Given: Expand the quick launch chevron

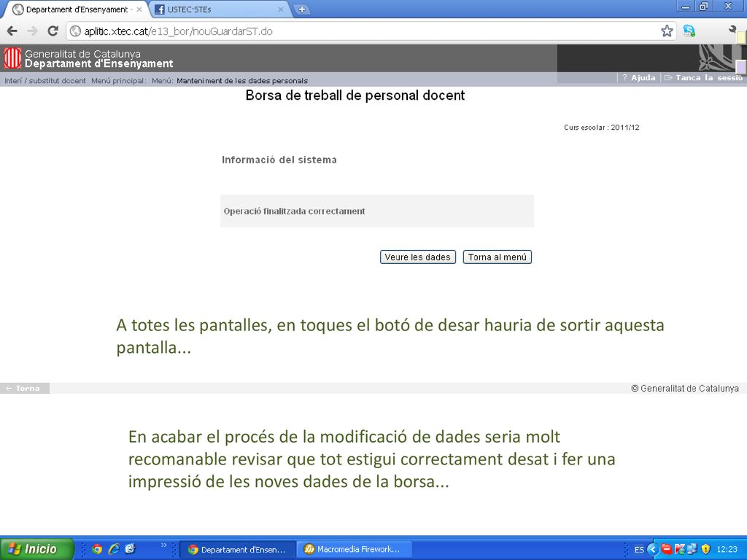Looking at the screenshot, I should pyautogui.click(x=164, y=545).
